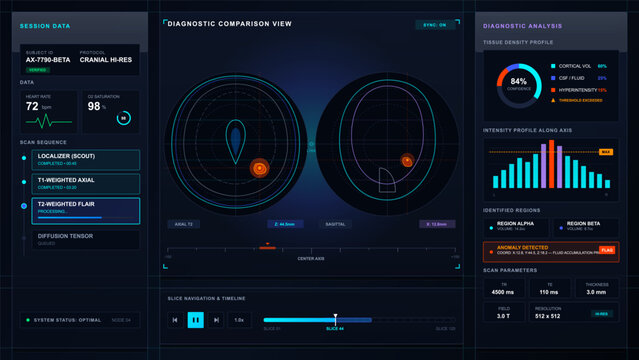
Task: Select the T2-Weighted FLAIR sequence
Action: pyautogui.click(x=86, y=211)
